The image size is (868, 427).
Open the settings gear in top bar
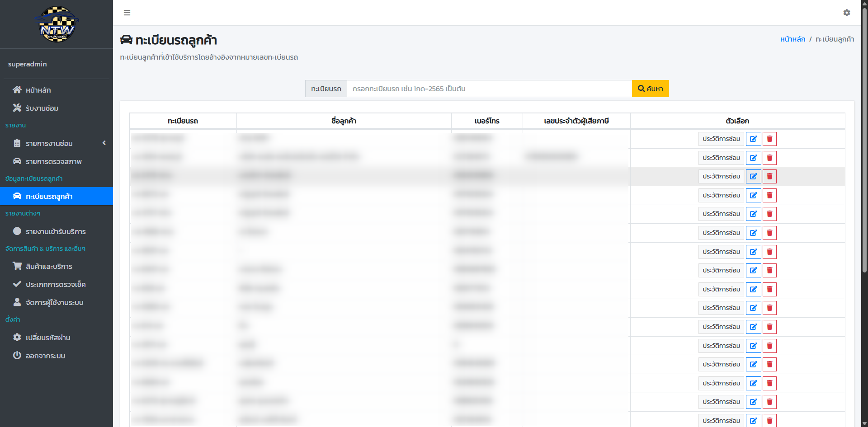(x=847, y=13)
